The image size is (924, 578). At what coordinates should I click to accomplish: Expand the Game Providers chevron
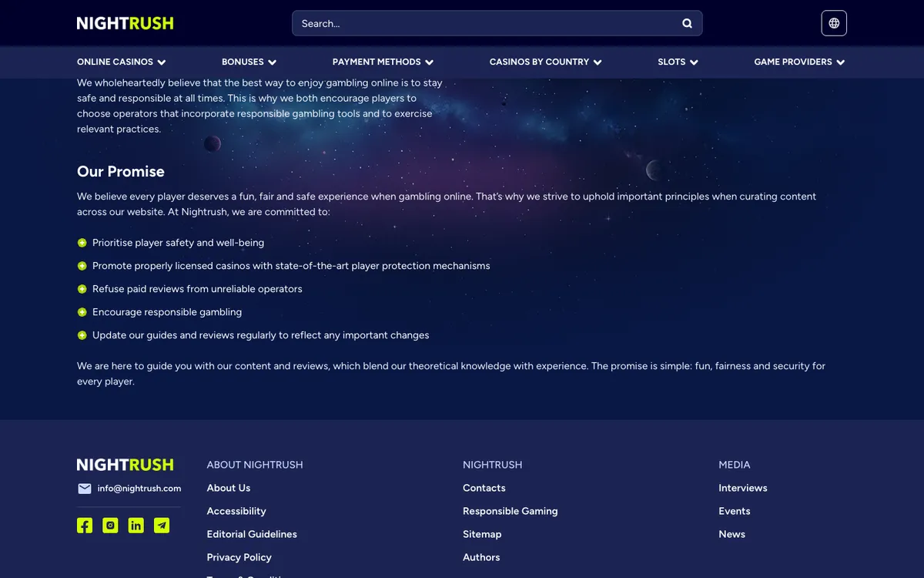pyautogui.click(x=840, y=62)
